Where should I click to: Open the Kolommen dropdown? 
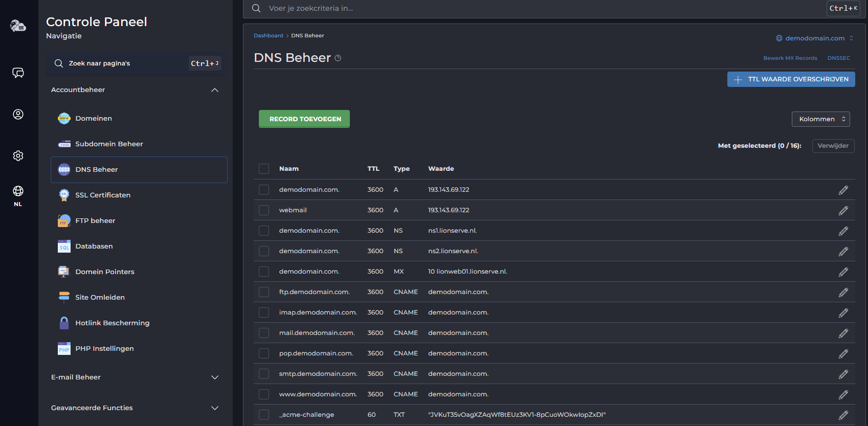[821, 119]
